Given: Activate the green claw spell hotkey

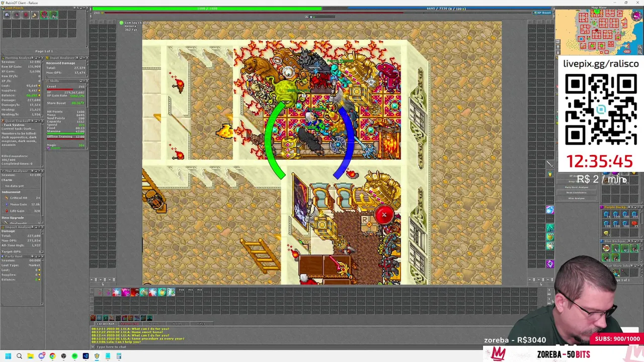Looking at the screenshot, I should click(144, 292).
